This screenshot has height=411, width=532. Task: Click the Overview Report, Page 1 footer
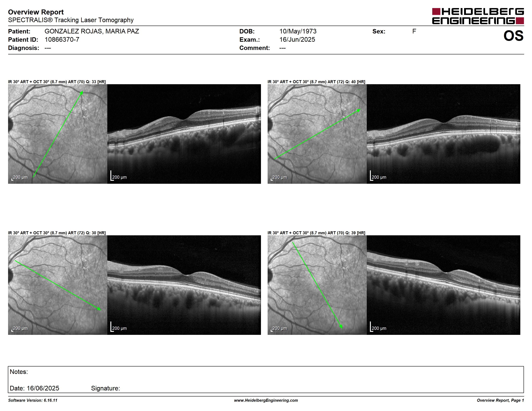click(500, 400)
